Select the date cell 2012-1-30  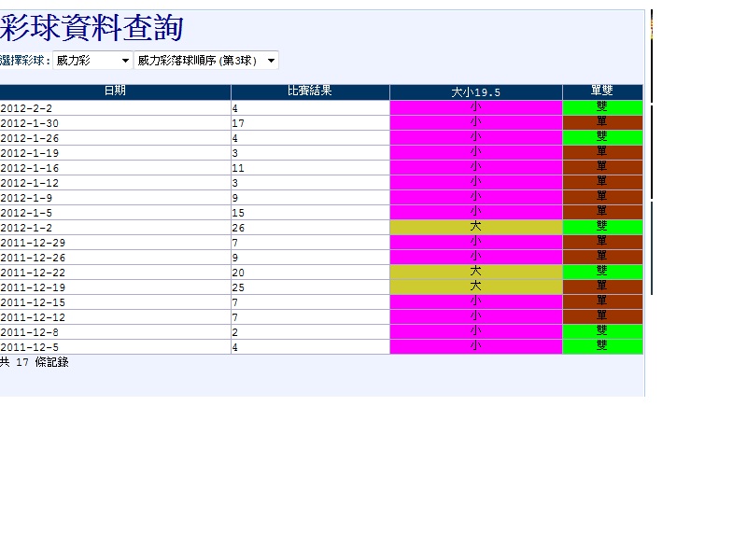115,123
